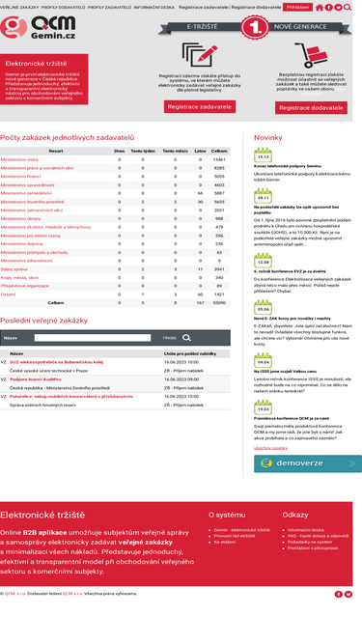The height and width of the screenshot is (644, 362).
Task: Click Registrace zadavatele in the top menu
Action: click(203, 8)
